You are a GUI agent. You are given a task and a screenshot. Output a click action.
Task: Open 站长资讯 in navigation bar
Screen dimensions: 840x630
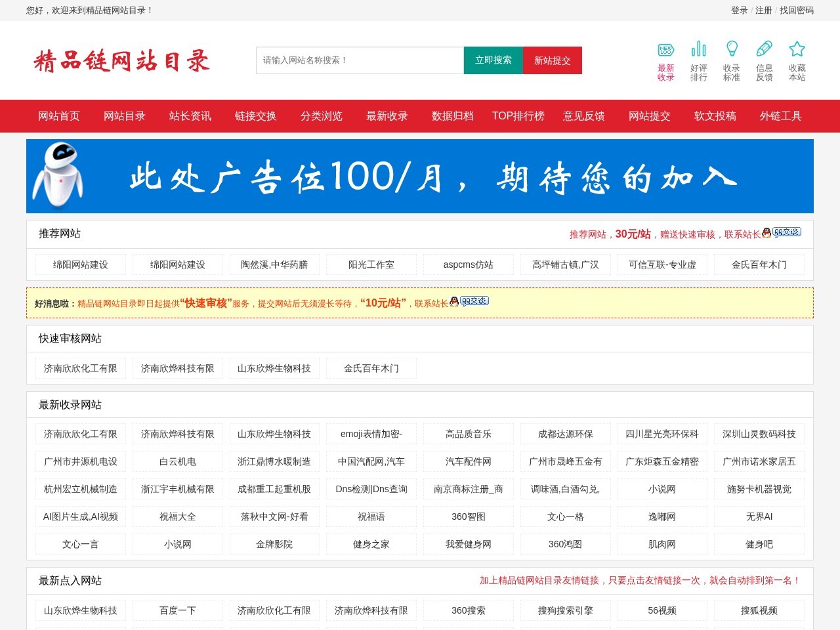pos(190,116)
